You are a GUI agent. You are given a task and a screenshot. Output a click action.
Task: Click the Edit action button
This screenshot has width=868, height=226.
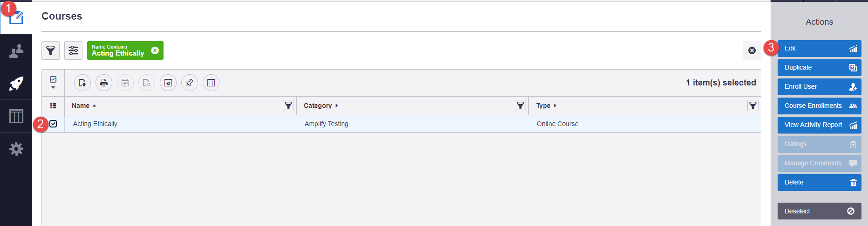point(819,48)
